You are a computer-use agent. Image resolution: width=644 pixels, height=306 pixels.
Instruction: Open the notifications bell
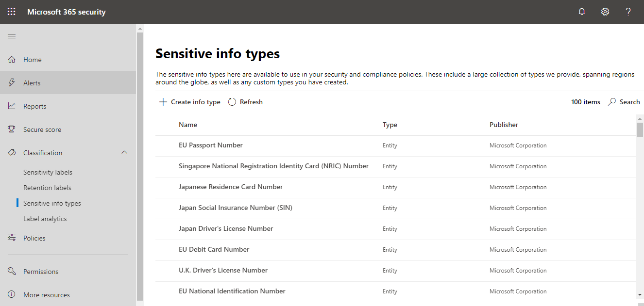coord(582,12)
